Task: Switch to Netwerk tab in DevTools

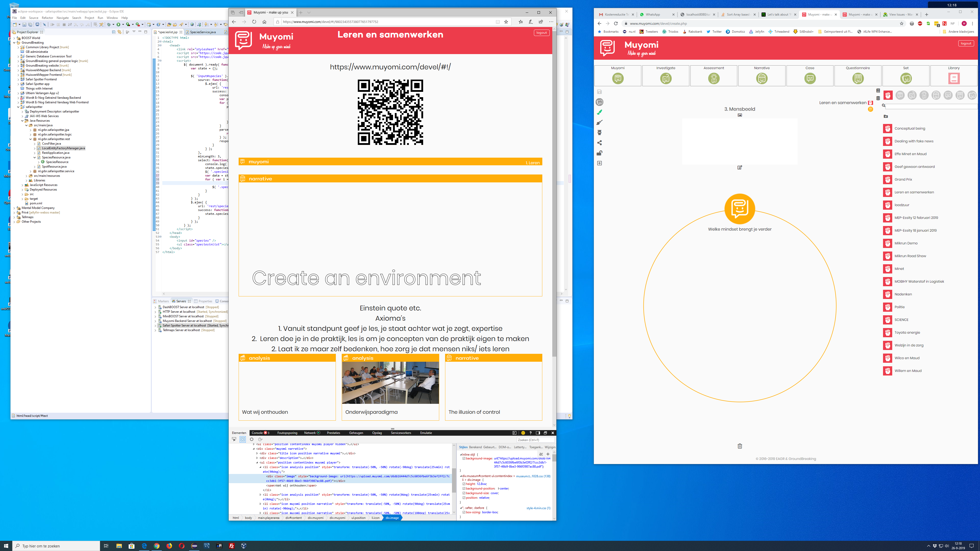Action: coord(310,433)
